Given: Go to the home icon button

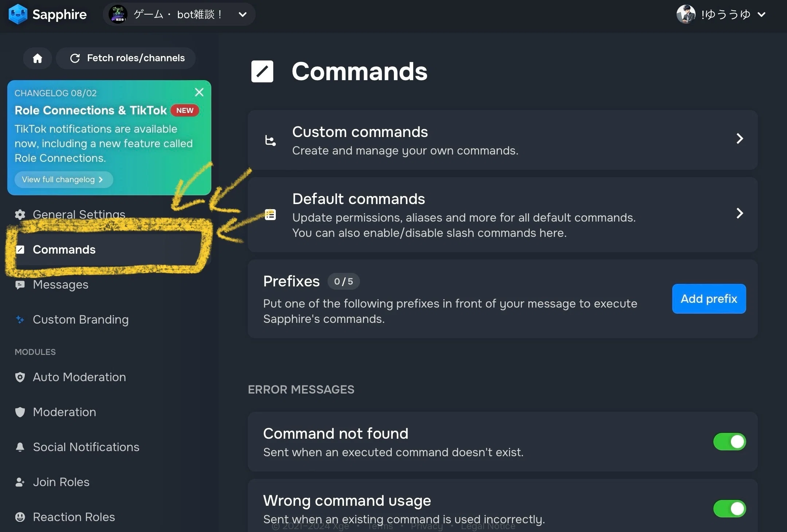Looking at the screenshot, I should [x=38, y=58].
